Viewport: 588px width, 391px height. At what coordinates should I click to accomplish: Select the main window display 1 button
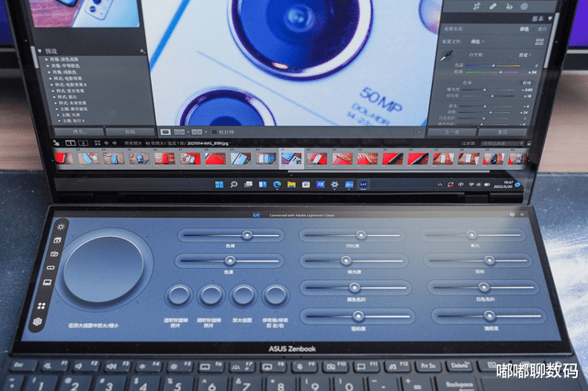click(x=71, y=142)
